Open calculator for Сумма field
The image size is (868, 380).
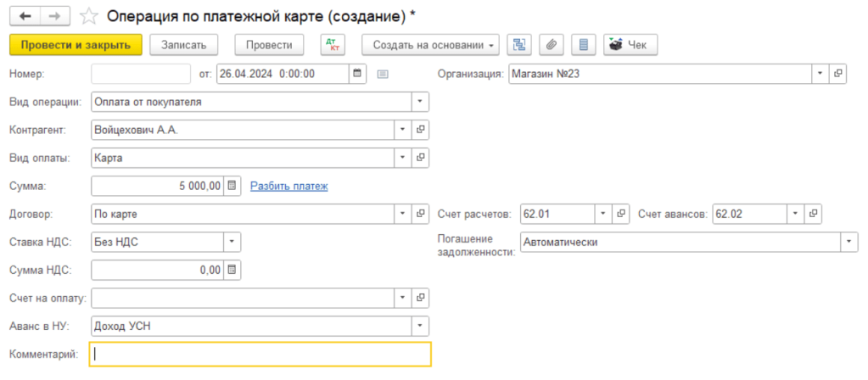(x=232, y=186)
